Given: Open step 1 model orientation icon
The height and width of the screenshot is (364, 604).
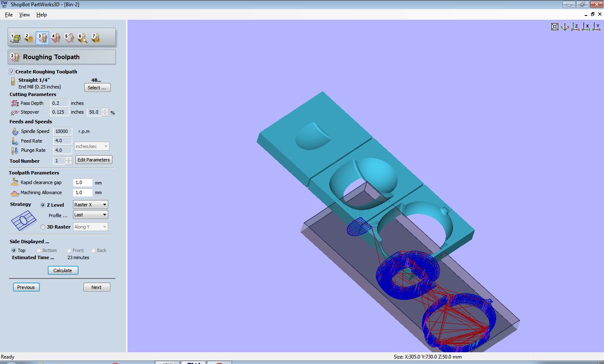Looking at the screenshot, I should tap(16, 38).
